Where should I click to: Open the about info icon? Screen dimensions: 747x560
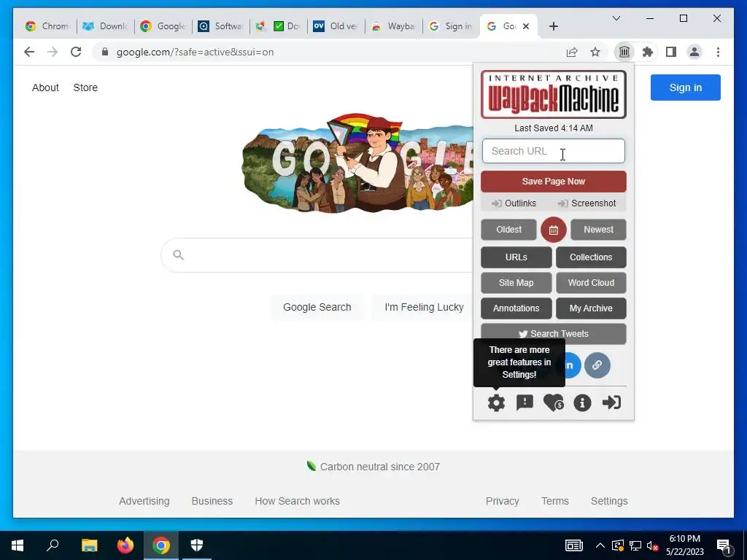click(x=582, y=402)
